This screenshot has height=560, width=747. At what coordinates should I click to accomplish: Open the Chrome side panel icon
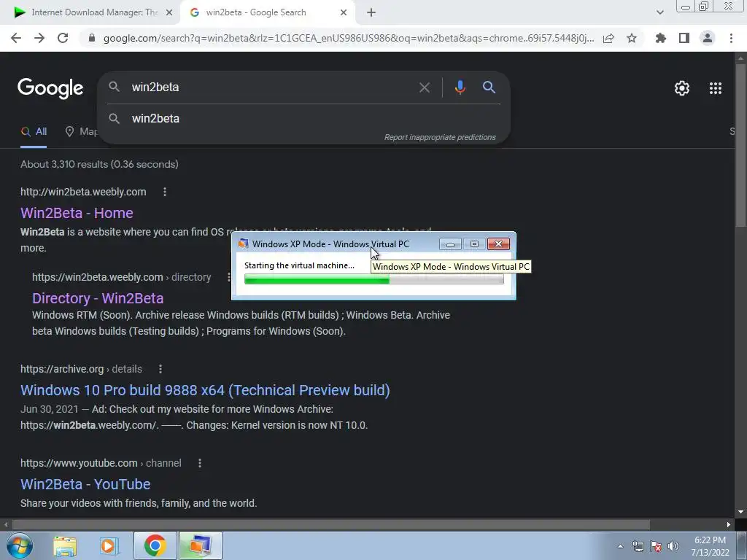click(684, 38)
